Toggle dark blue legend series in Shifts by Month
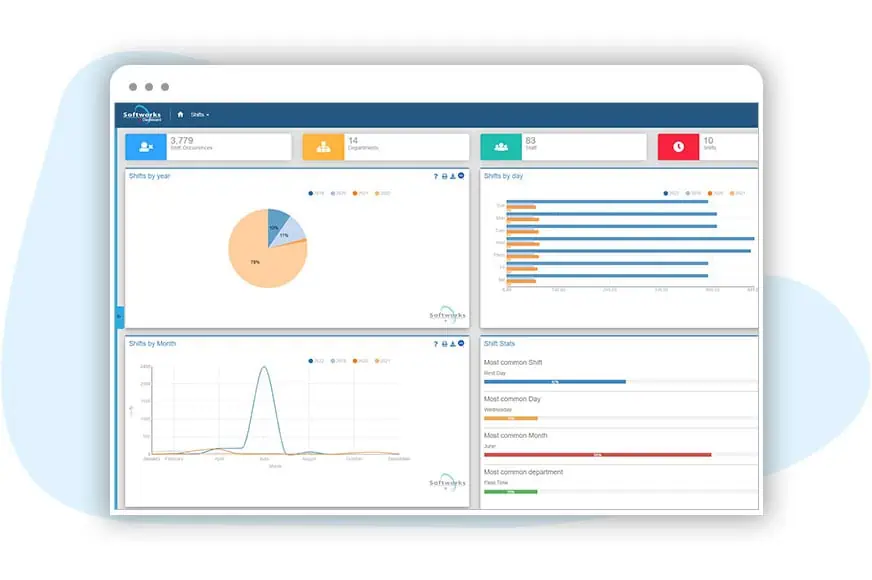Image resolution: width=872 pixels, height=580 pixels. coord(316,361)
